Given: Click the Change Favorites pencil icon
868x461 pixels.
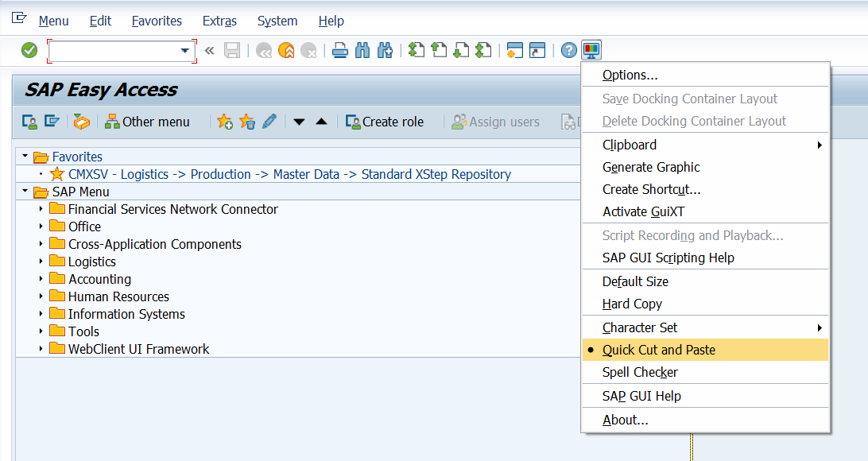Looking at the screenshot, I should 269,121.
